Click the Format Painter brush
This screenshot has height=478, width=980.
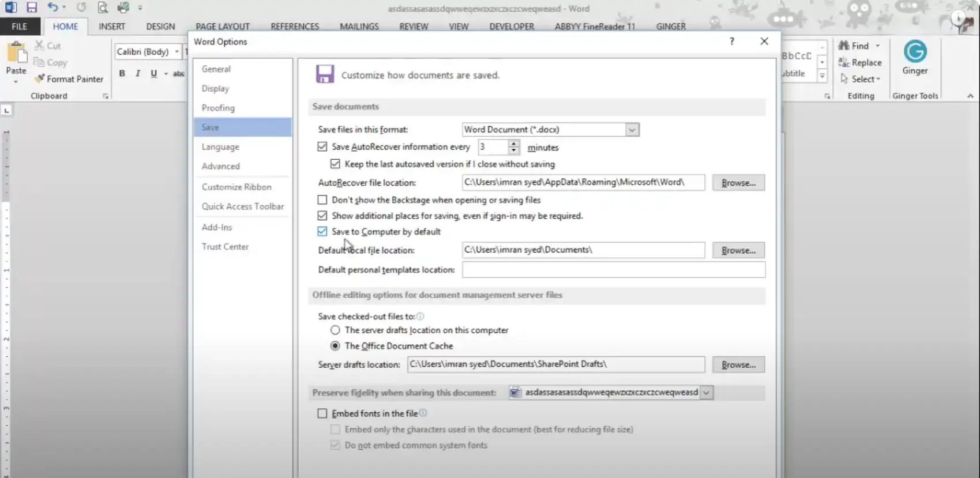(39, 79)
